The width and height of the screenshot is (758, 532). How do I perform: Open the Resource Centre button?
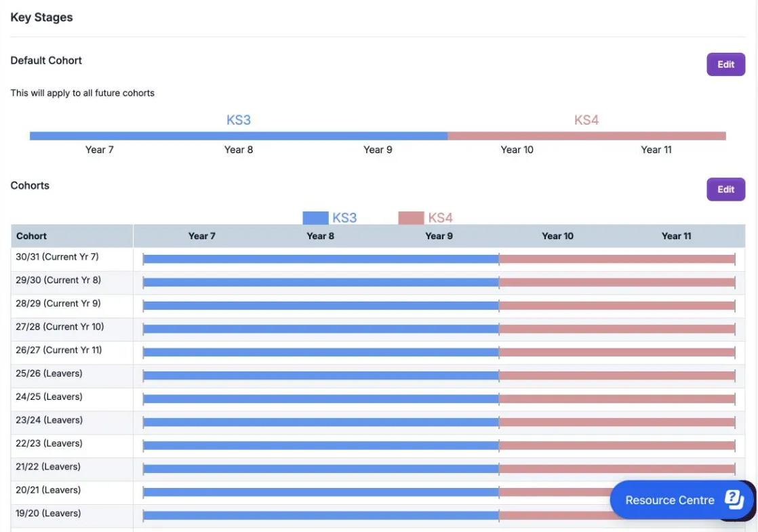681,499
